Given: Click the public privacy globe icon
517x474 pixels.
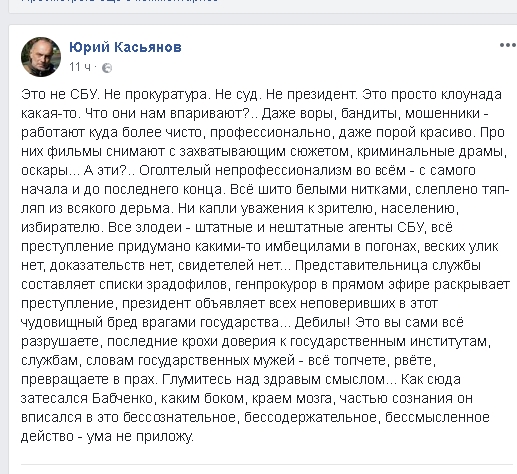Looking at the screenshot, I should 107,68.
